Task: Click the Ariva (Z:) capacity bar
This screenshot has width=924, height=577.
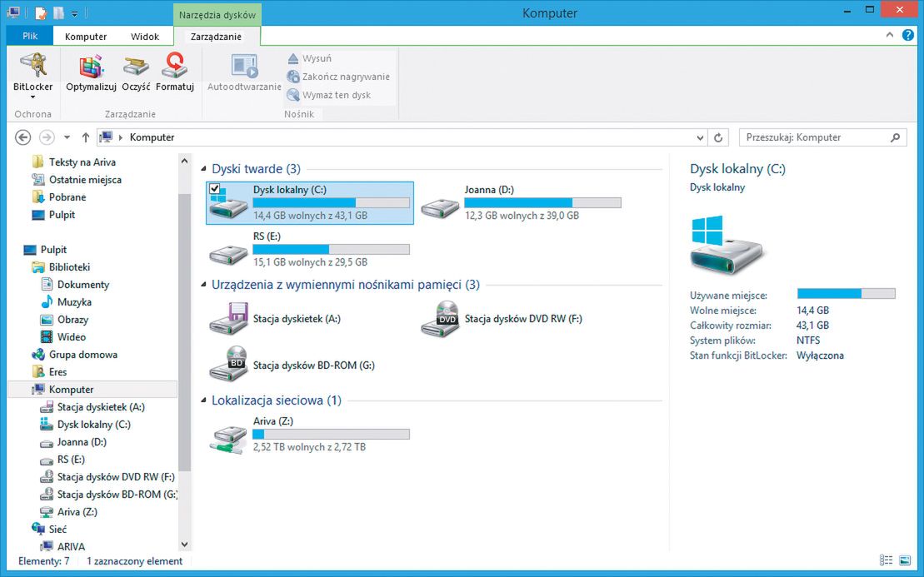Action: [331, 435]
